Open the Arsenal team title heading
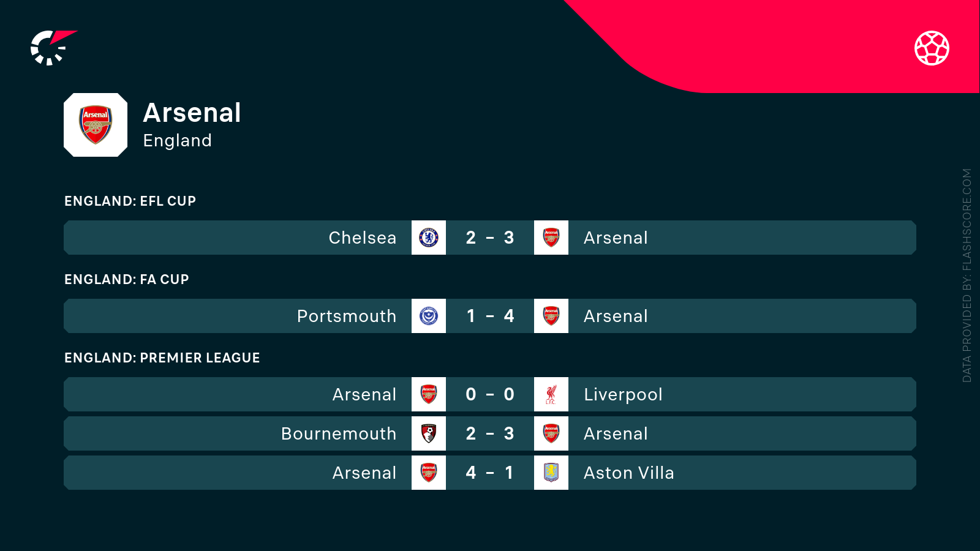Image resolution: width=980 pixels, height=551 pixels. coord(192,113)
